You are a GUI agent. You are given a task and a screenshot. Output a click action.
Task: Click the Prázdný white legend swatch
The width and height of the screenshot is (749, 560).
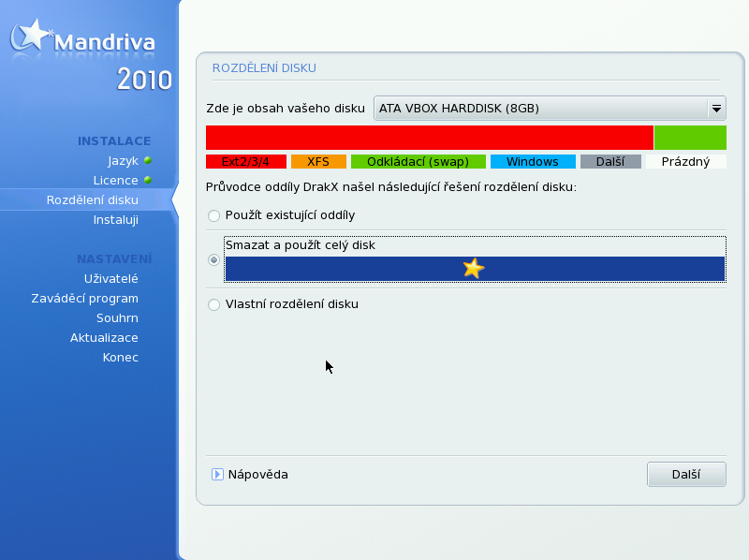pyautogui.click(x=686, y=161)
